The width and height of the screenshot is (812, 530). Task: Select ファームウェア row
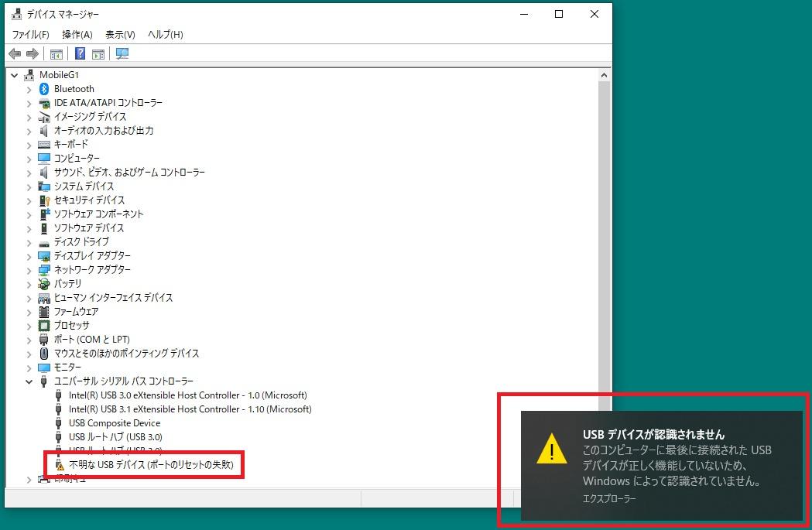[x=76, y=312]
